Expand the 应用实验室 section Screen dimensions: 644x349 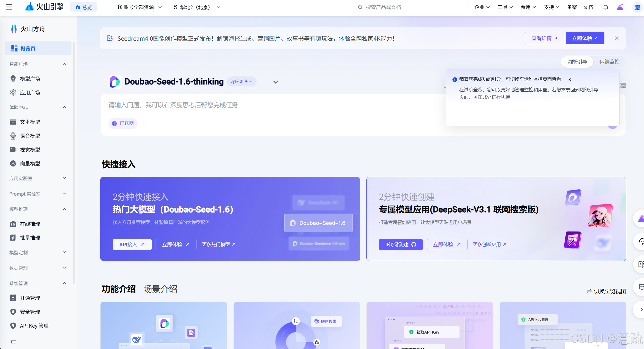[x=64, y=178]
